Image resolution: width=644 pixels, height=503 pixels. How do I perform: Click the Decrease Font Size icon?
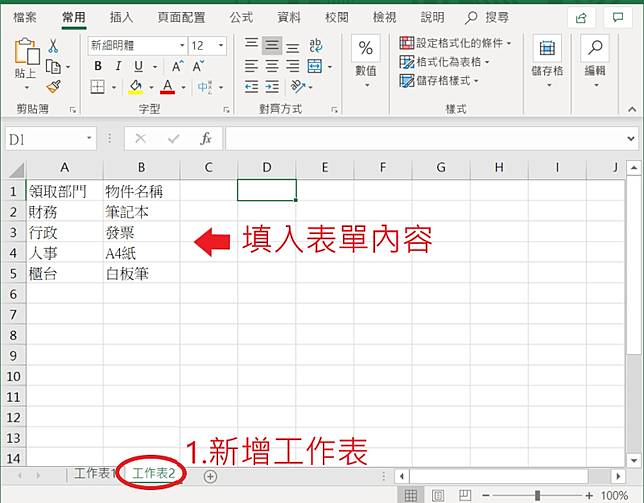198,66
